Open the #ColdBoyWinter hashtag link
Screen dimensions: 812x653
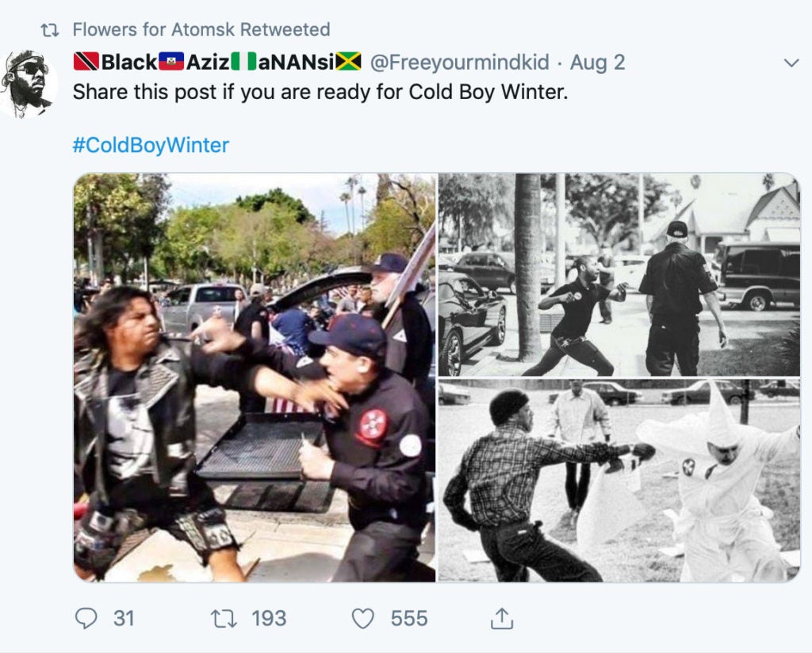click(151, 145)
